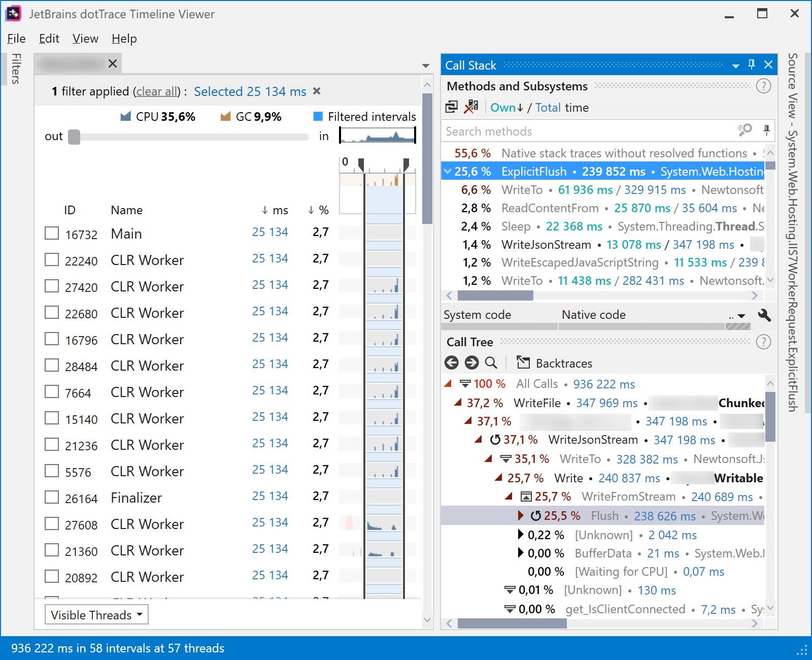The width and height of the screenshot is (812, 660).
Task: Close the blurred snapshot tab
Action: tap(113, 63)
